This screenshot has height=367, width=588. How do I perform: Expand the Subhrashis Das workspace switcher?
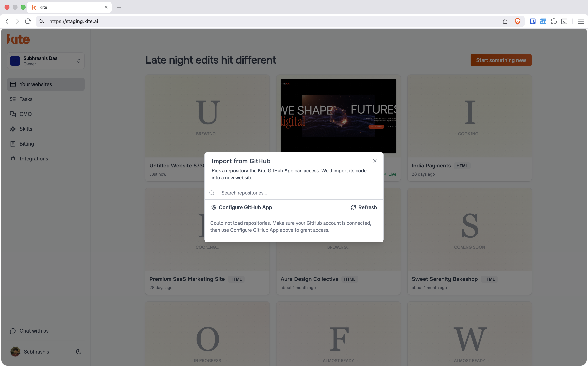tap(46, 61)
